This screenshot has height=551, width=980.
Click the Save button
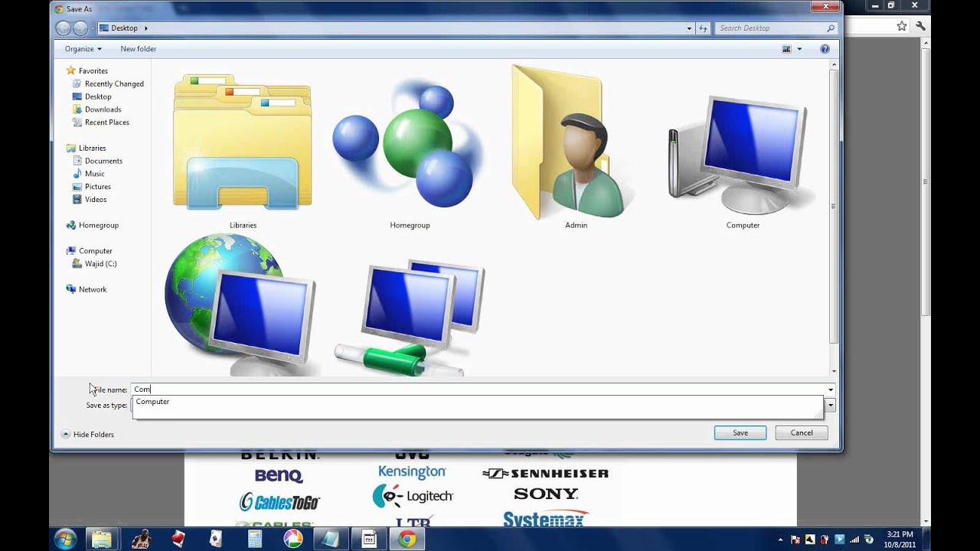pos(740,433)
